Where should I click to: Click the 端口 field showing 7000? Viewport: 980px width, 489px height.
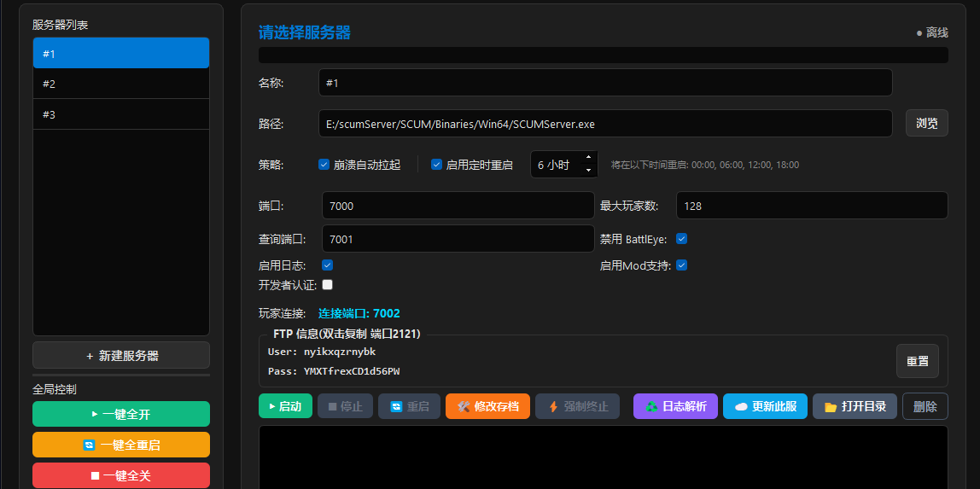(x=458, y=206)
